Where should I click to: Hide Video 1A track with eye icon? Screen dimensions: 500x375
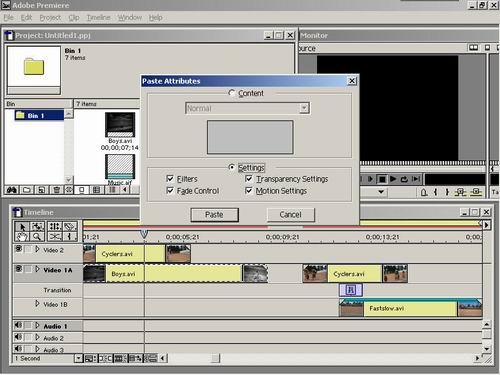pyautogui.click(x=19, y=269)
